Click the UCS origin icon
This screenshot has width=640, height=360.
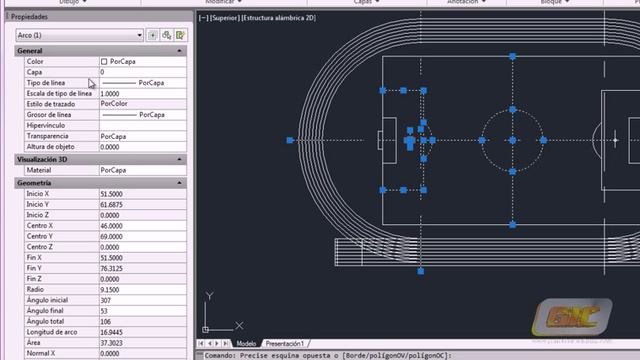[205, 329]
